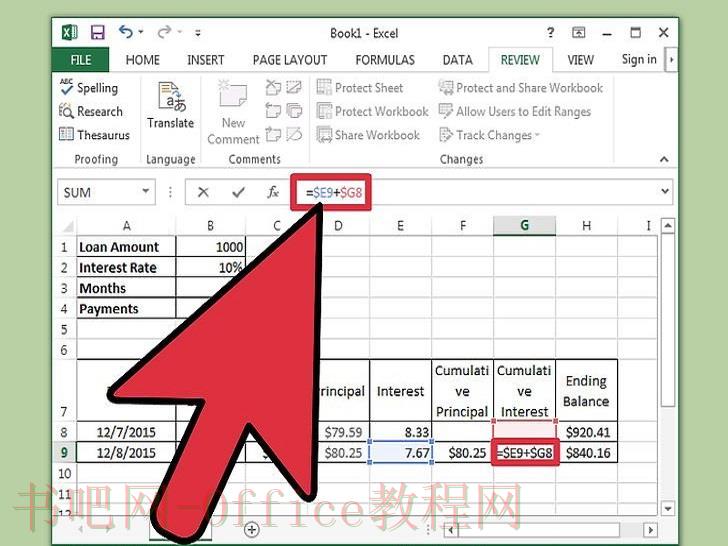Viewport: 728px width, 546px height.
Task: Click the Translate button
Action: [170, 105]
